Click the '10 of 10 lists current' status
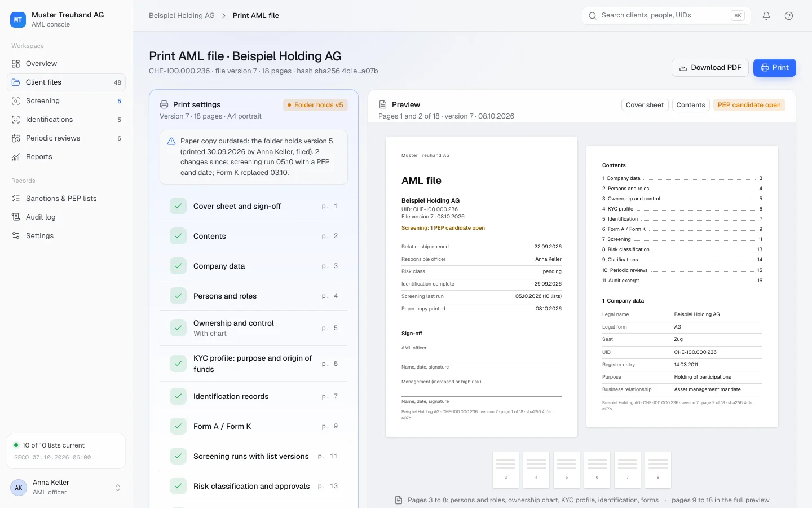 point(54,445)
